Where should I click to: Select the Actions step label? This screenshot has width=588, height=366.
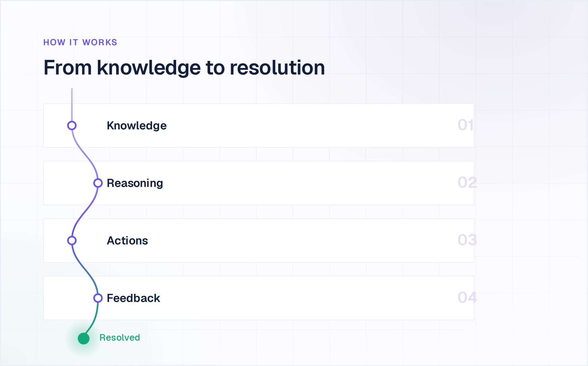[128, 241]
